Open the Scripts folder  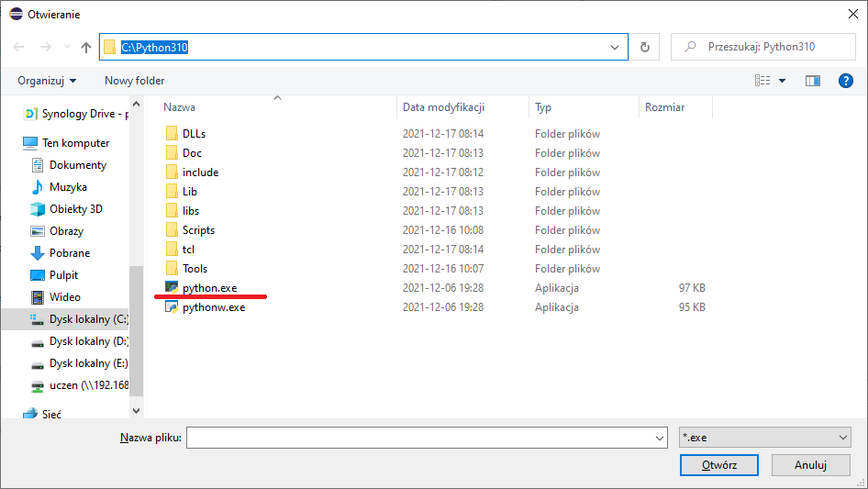click(198, 230)
